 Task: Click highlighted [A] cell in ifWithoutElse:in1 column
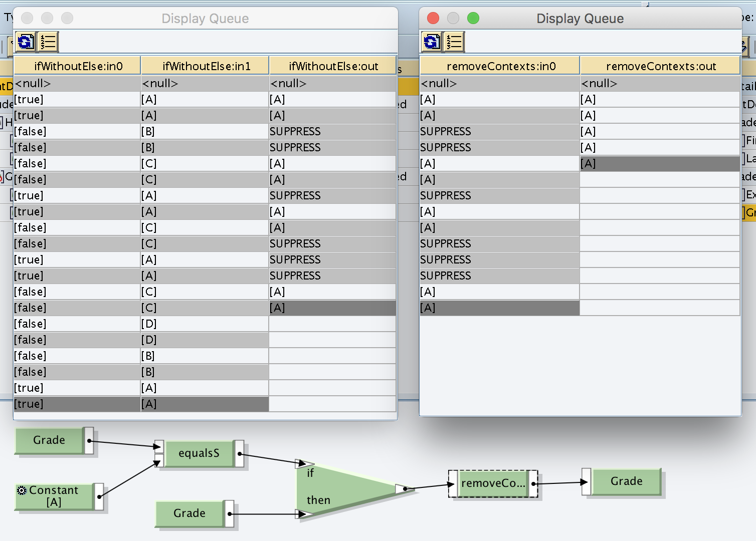(x=205, y=404)
